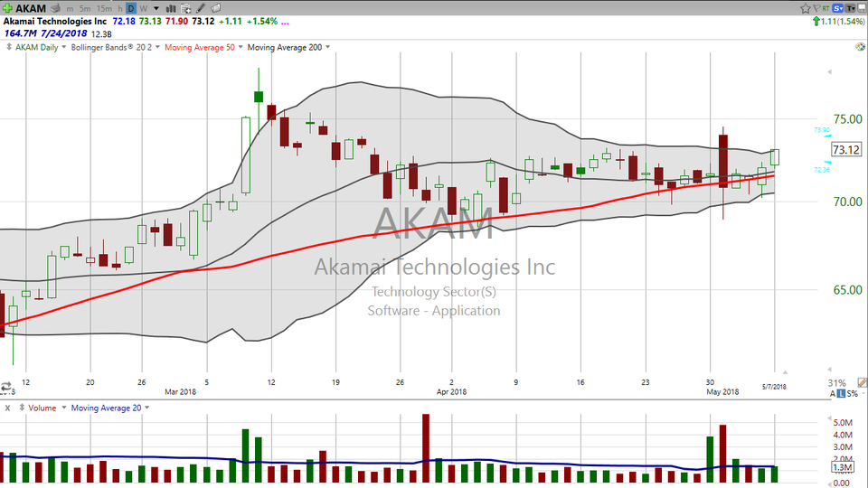This screenshot has height=488, width=868.
Task: Click the cyan 72.36 price marker
Action: coord(822,170)
